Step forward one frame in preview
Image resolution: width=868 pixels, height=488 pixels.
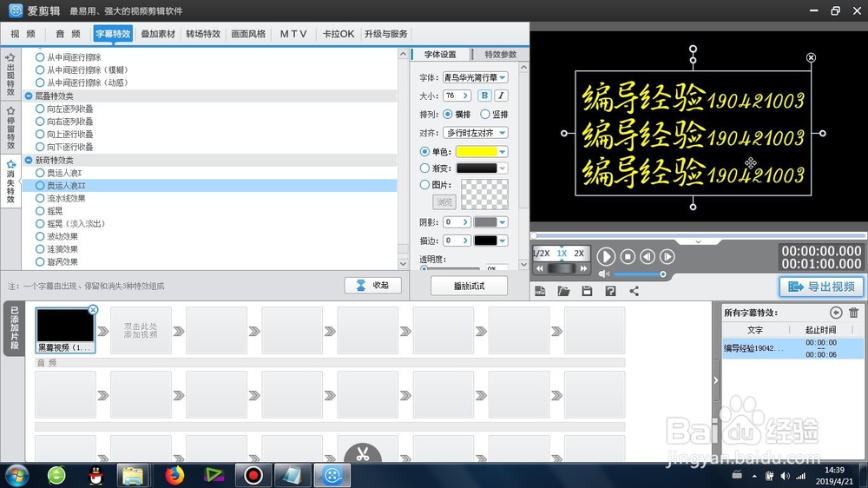pyautogui.click(x=667, y=256)
